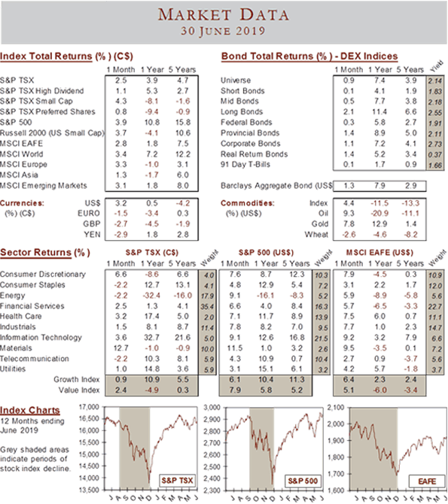This screenshot has width=448, height=504.
Task: Click 'Russell 2000 (US Small Cap)' row label
Action: 52,133
